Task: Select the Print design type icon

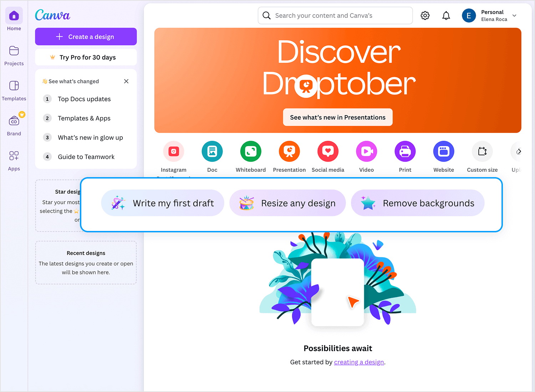Action: 405,151
